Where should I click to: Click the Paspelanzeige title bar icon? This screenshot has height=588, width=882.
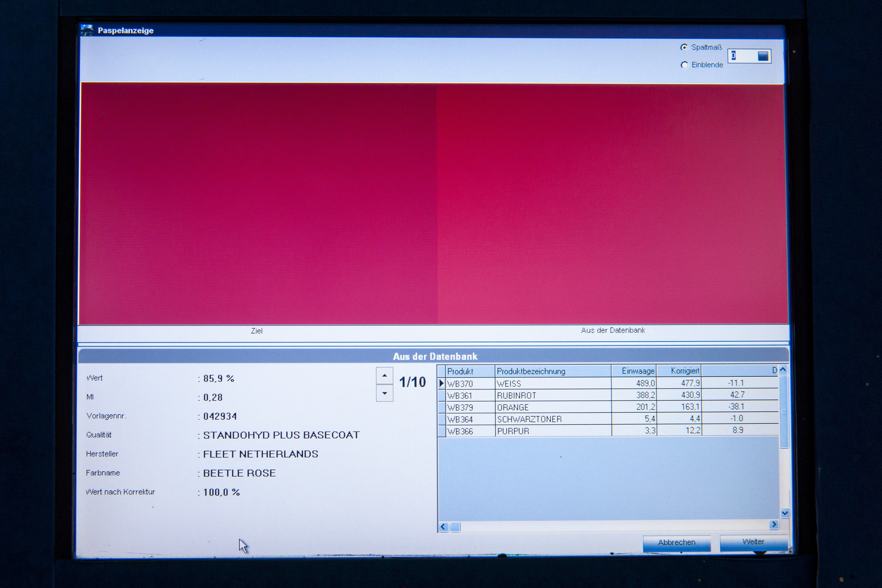pyautogui.click(x=87, y=30)
